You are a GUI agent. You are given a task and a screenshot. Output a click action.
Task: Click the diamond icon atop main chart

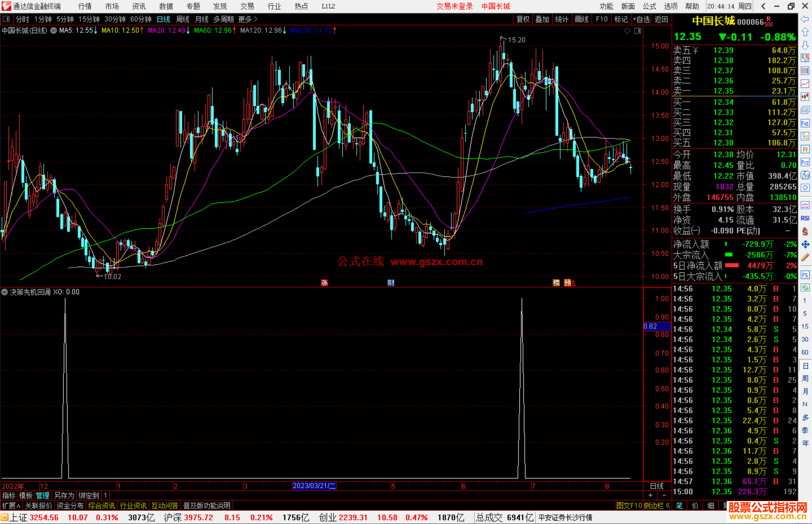(627, 31)
